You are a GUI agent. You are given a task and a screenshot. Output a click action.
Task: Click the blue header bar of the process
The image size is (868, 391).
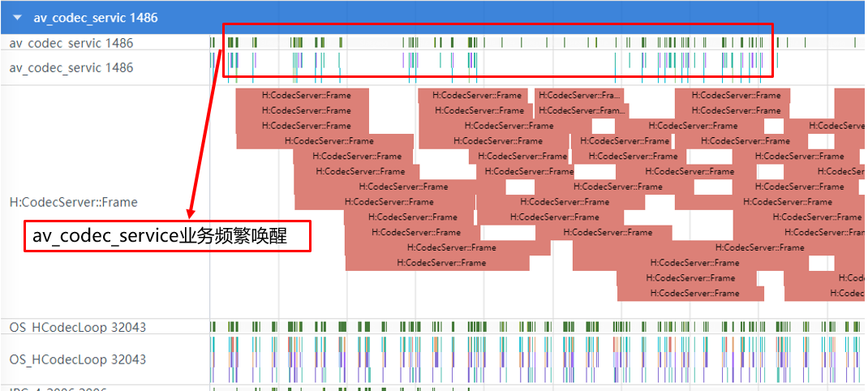point(434,16)
